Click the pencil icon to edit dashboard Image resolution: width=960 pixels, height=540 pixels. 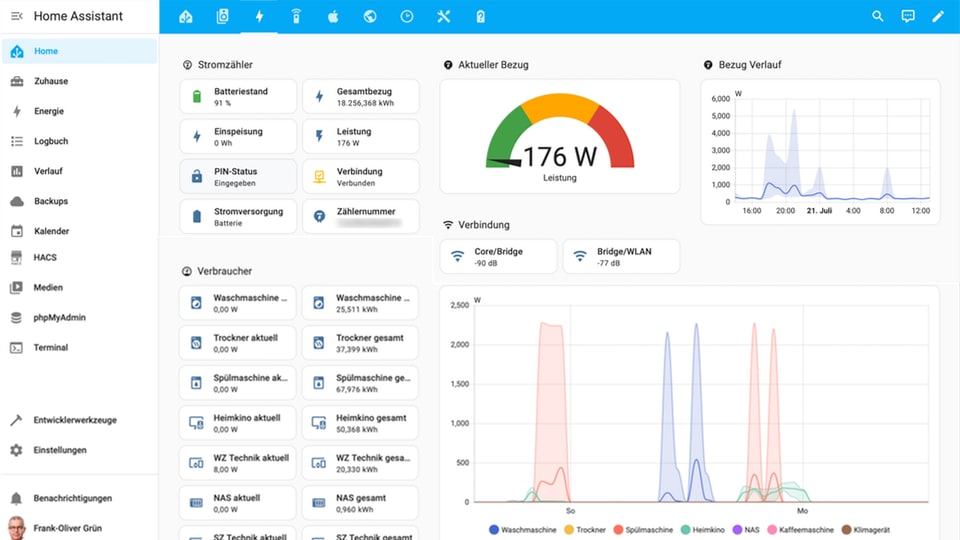pyautogui.click(x=938, y=16)
